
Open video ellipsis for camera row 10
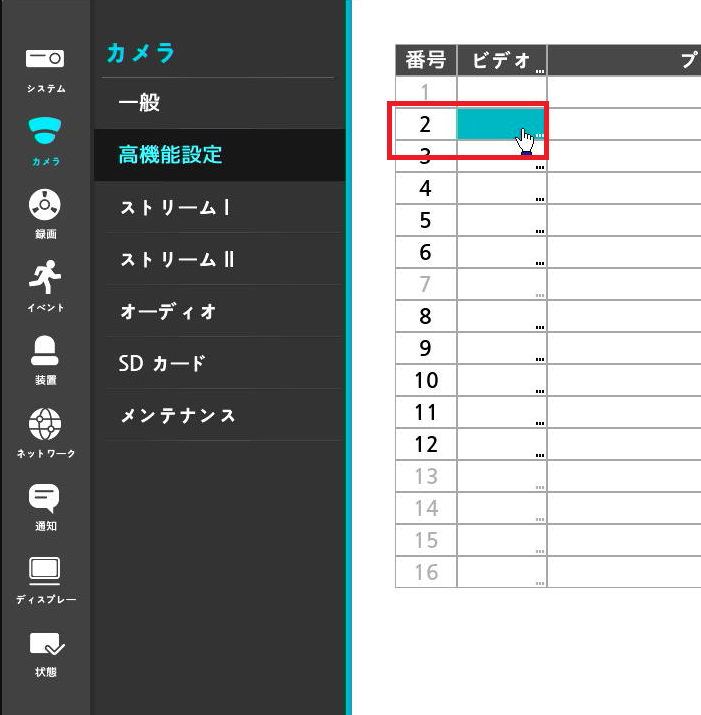540,391
